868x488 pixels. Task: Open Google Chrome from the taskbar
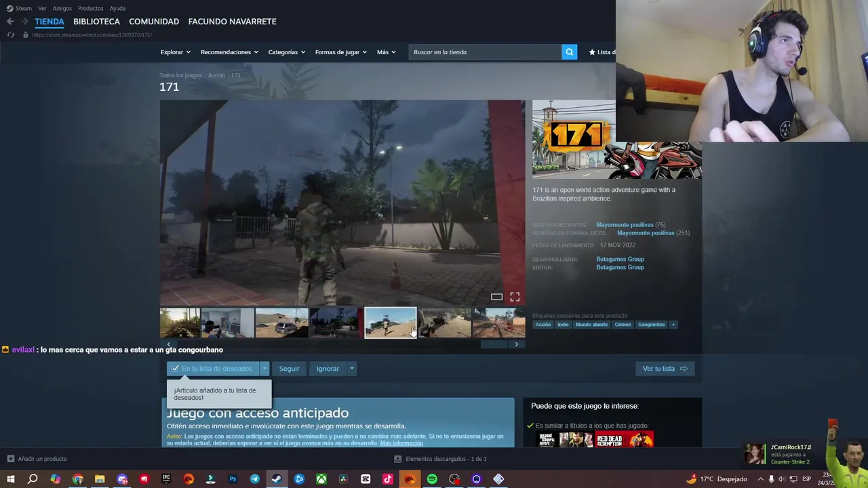(x=78, y=479)
